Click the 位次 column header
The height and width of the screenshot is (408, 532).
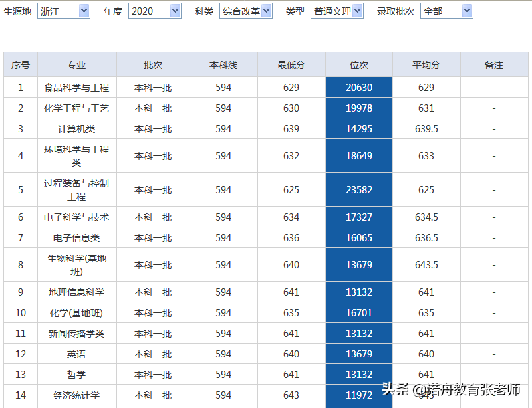[x=359, y=64]
